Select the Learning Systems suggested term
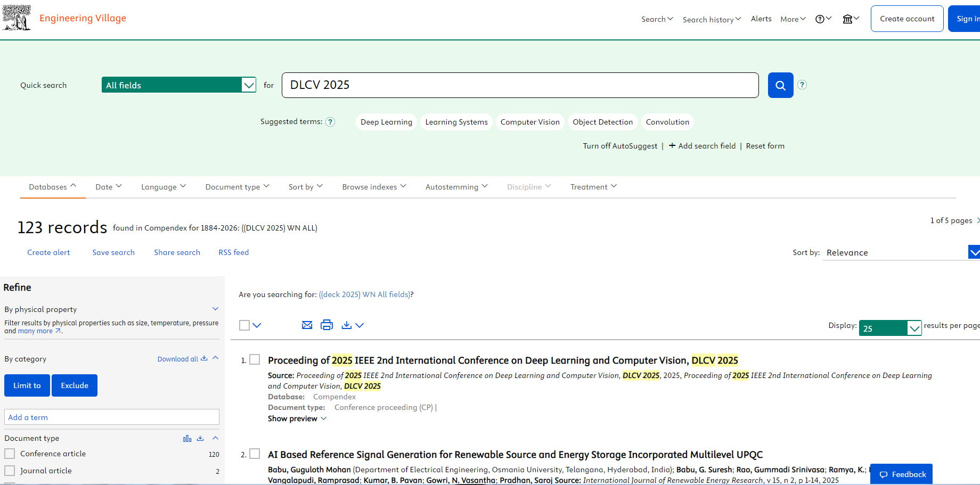 (x=456, y=122)
